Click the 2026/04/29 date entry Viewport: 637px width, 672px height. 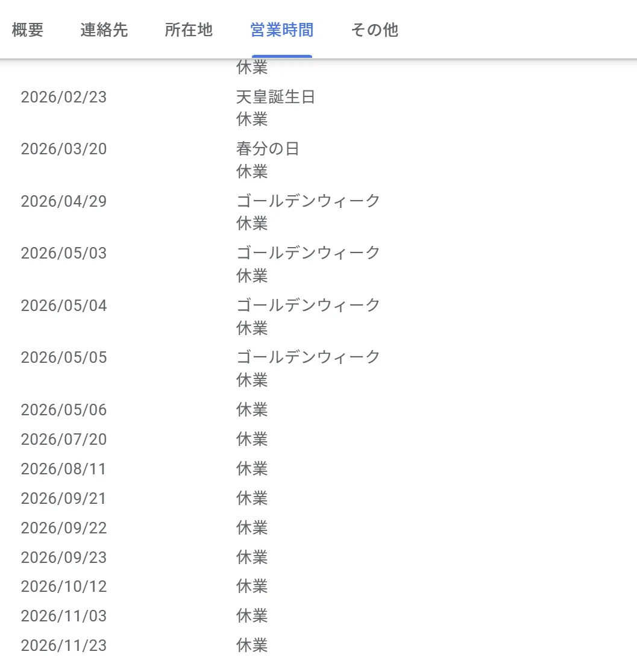[64, 201]
